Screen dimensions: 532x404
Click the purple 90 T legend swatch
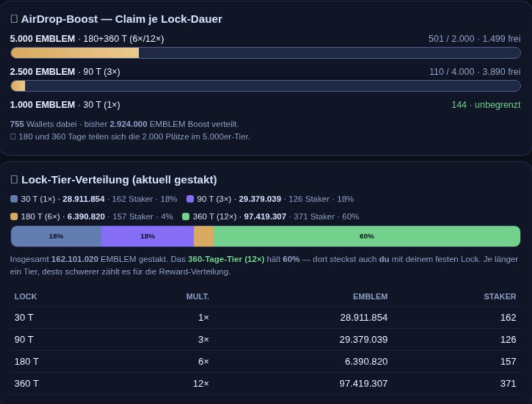tap(190, 199)
